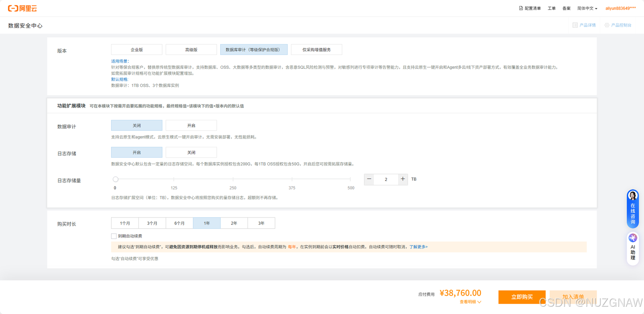Viewport: 644px width, 314px height.
Task: Focus the log storage TB input field
Action: [x=386, y=179]
